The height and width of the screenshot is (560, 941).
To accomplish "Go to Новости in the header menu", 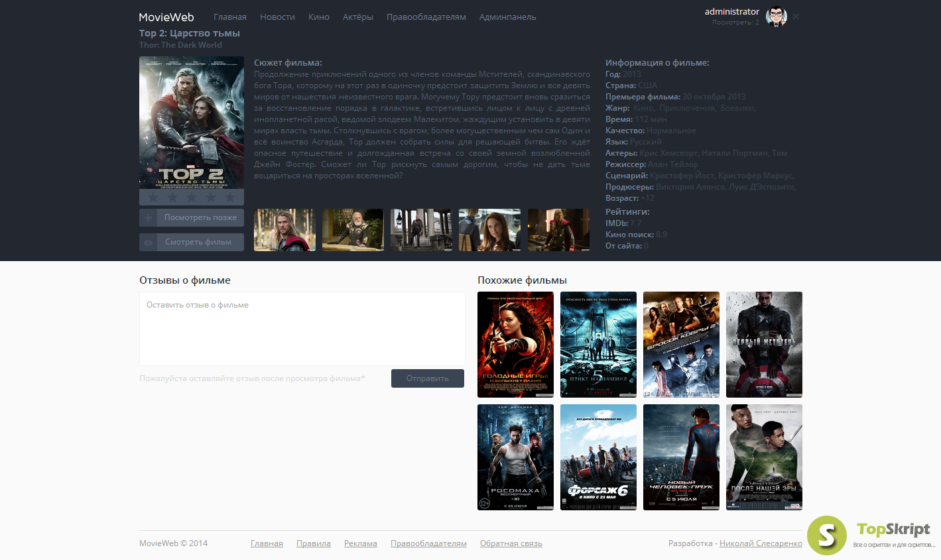I will (x=277, y=17).
